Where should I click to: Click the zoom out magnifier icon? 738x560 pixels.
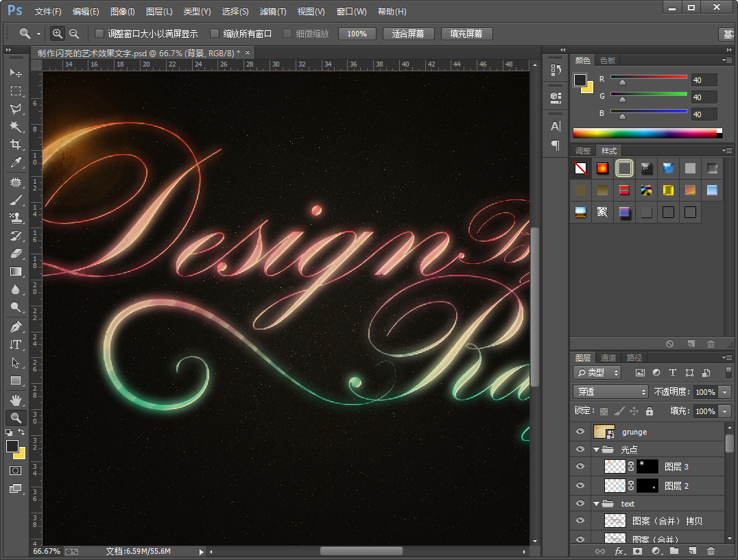tap(74, 34)
